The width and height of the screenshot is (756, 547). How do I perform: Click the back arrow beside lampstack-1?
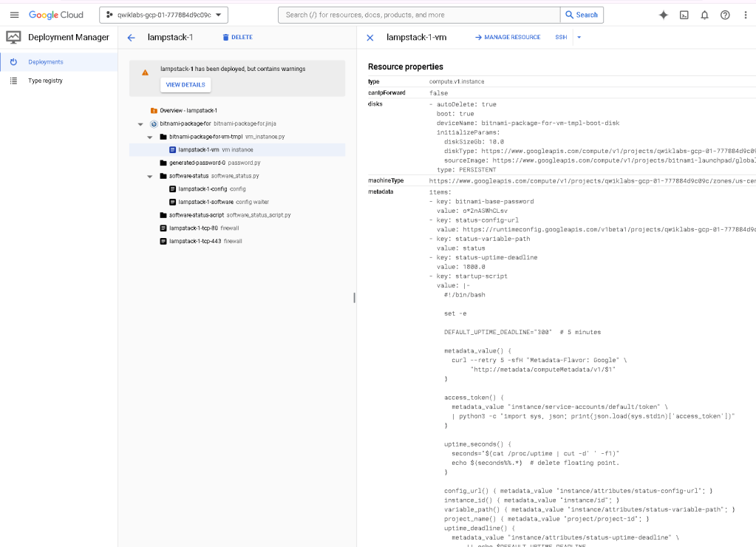click(x=131, y=38)
